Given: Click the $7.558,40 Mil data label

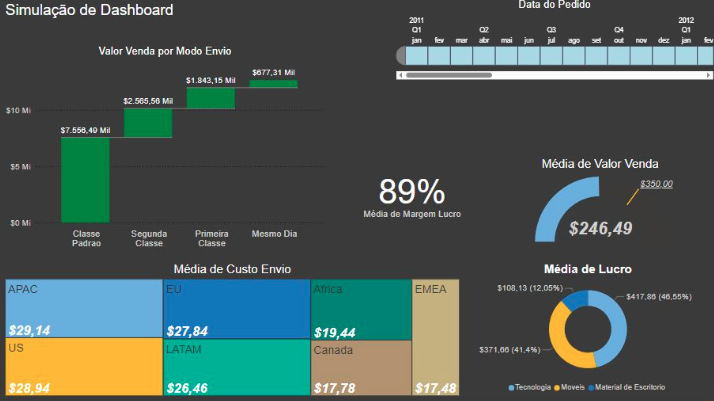Looking at the screenshot, I should [85, 131].
